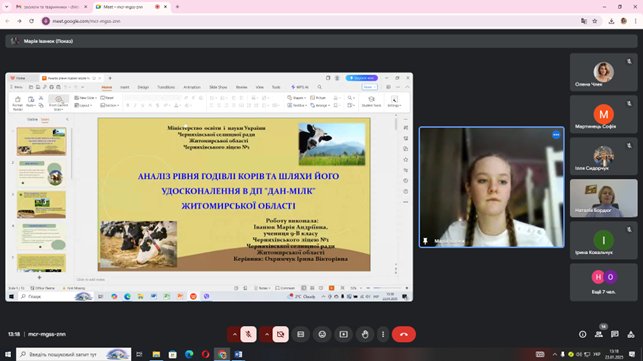Focus the Windows taskbar search box

[74, 354]
